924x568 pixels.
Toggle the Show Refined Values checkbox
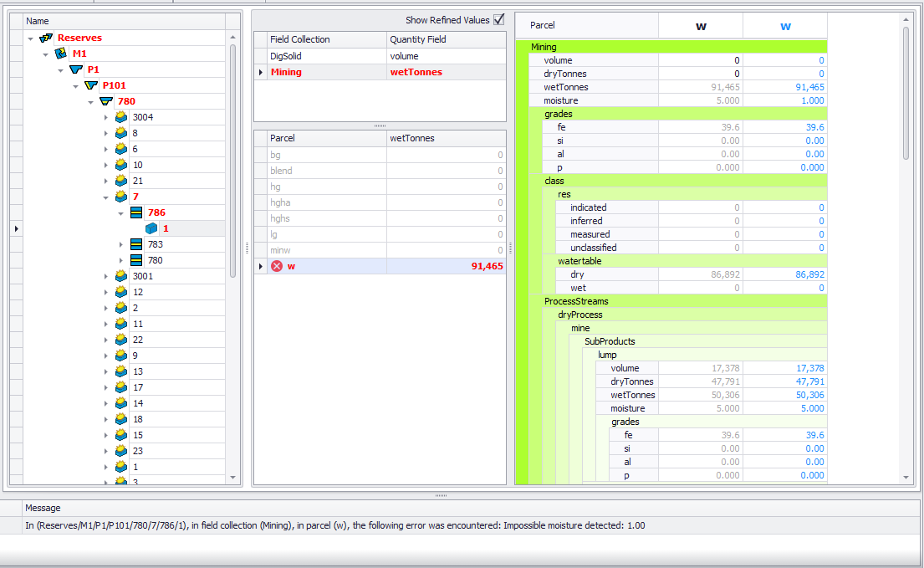[x=499, y=20]
